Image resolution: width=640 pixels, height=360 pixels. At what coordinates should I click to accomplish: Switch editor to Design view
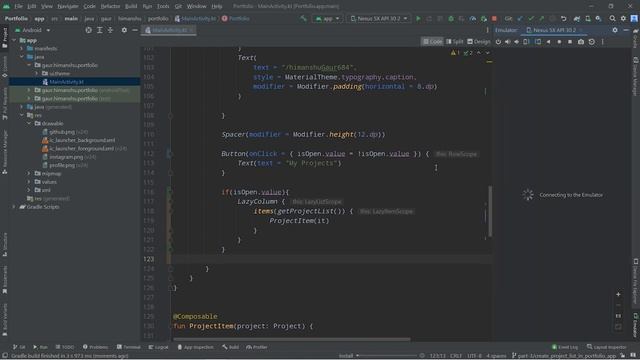478,42
